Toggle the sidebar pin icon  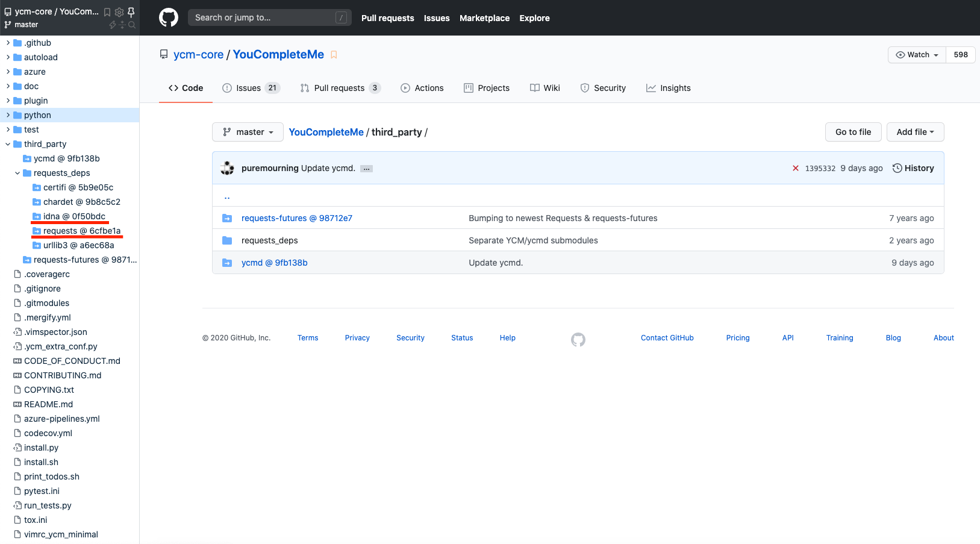tap(131, 12)
